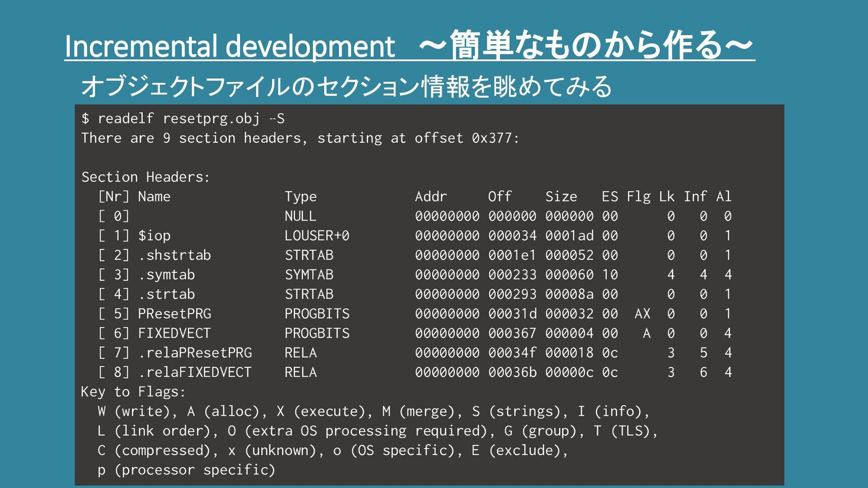Select the '.symtab' section name
Screen dimensions: 868x488
[x=166, y=275]
